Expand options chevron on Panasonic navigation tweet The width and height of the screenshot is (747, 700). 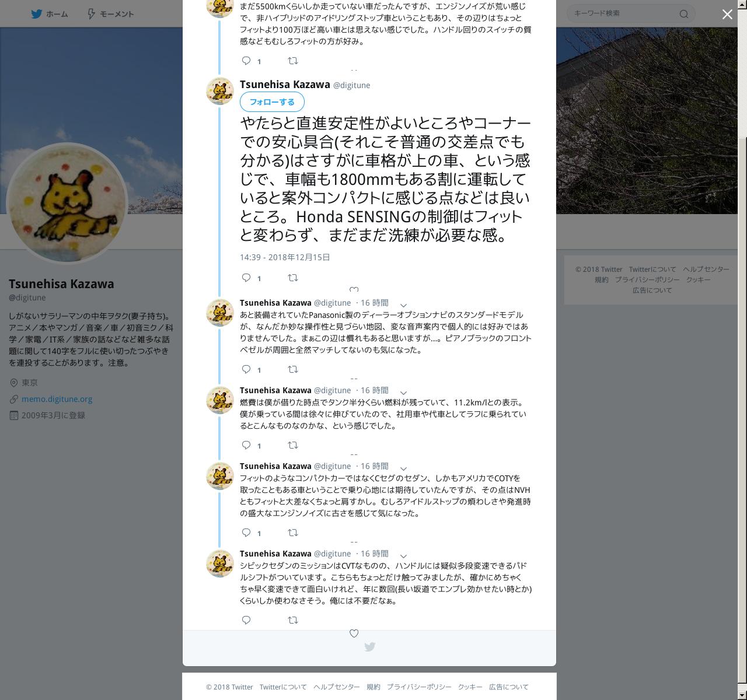(403, 305)
